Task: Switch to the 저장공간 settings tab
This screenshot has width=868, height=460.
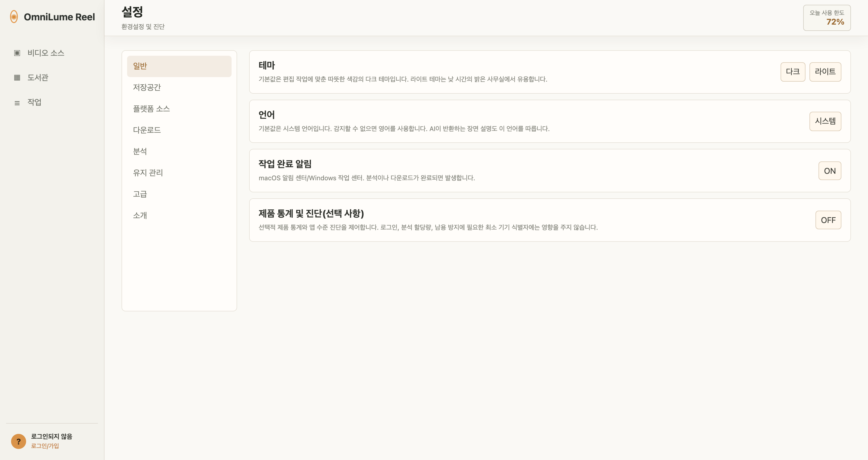Action: pos(179,88)
